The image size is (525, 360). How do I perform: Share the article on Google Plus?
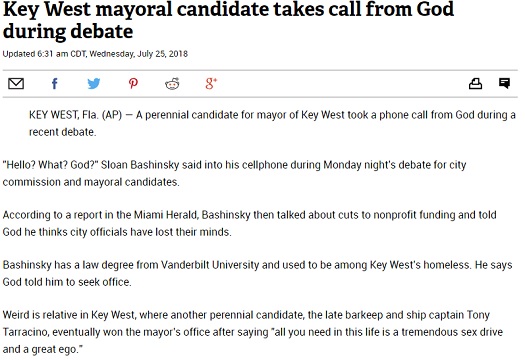pos(211,83)
